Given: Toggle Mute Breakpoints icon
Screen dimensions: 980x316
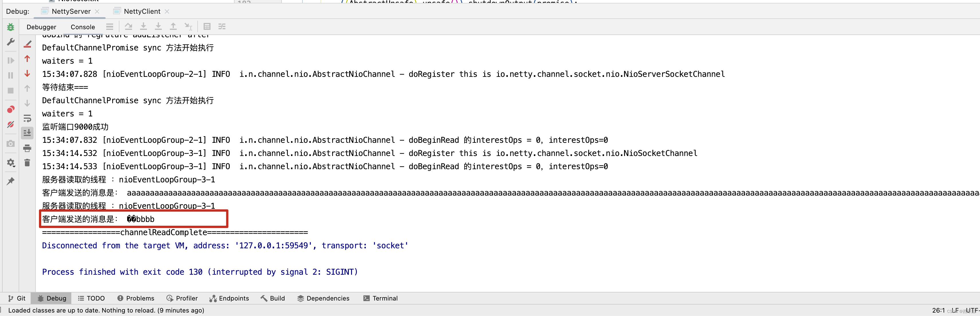Looking at the screenshot, I should 11,124.
